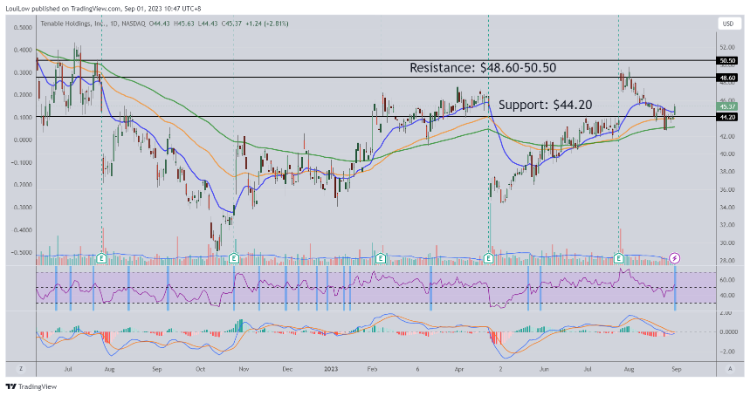Click the NASDAQ exchange label in the chart legend
Viewport: 750px width, 396px height.
133,23
